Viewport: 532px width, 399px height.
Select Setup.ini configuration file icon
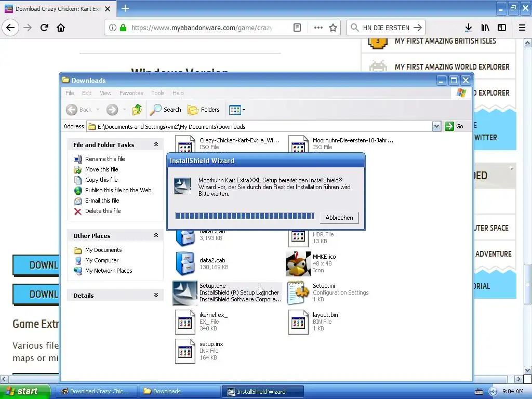298,293
